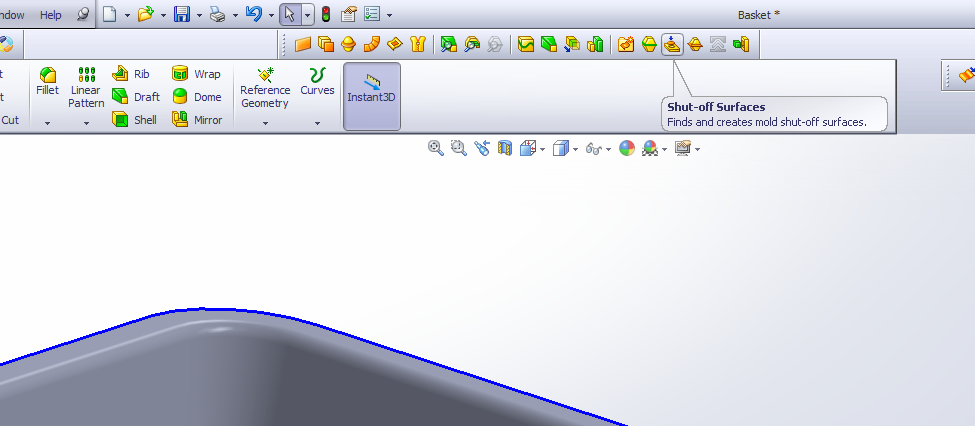Click the Insert Mold Folders icon
The image size is (975, 426).
pos(626,44)
